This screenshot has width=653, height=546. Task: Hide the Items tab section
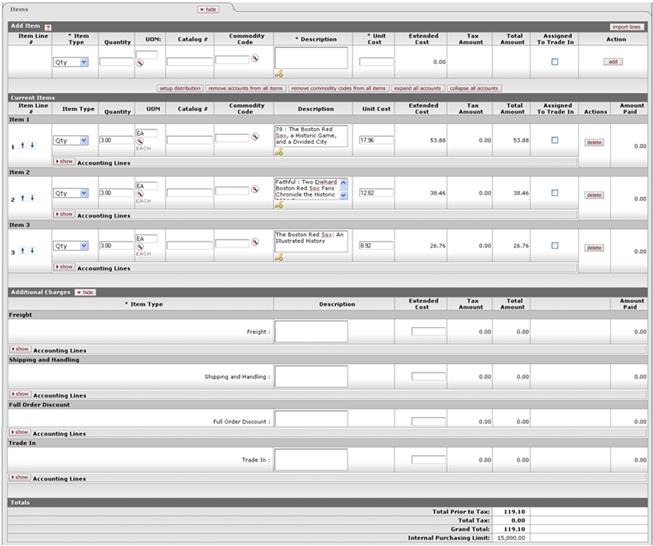click(208, 9)
